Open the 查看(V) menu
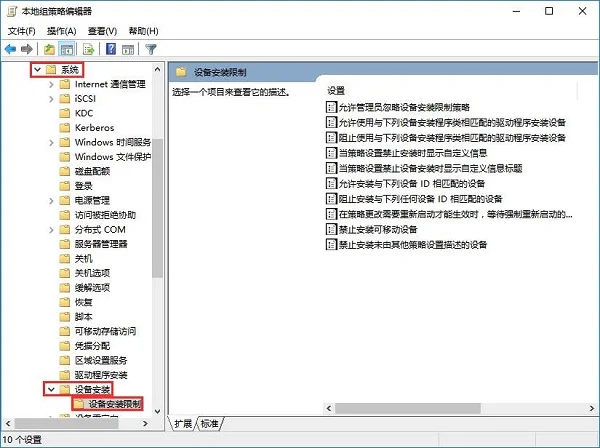This screenshot has width=600, height=448. click(x=102, y=31)
